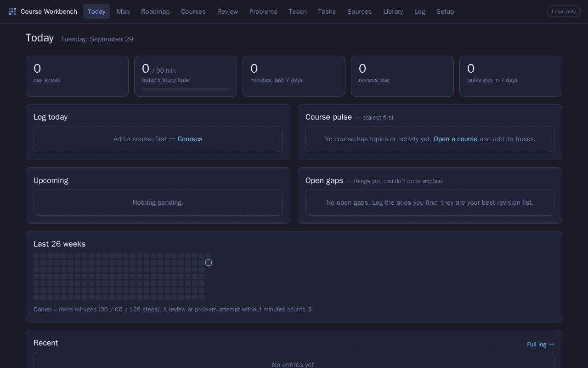The height and width of the screenshot is (368, 588).
Task: Click the Tuesday, September 29 date text
Action: (97, 39)
